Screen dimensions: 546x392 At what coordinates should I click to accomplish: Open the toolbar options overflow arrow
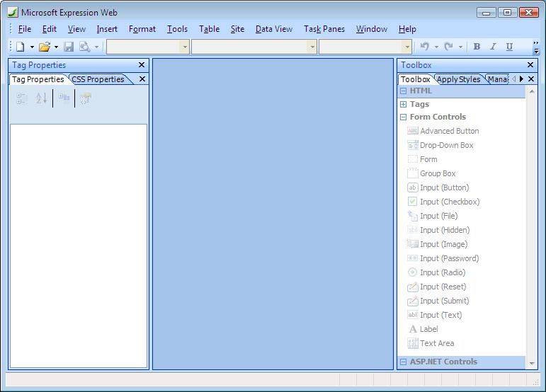536,47
